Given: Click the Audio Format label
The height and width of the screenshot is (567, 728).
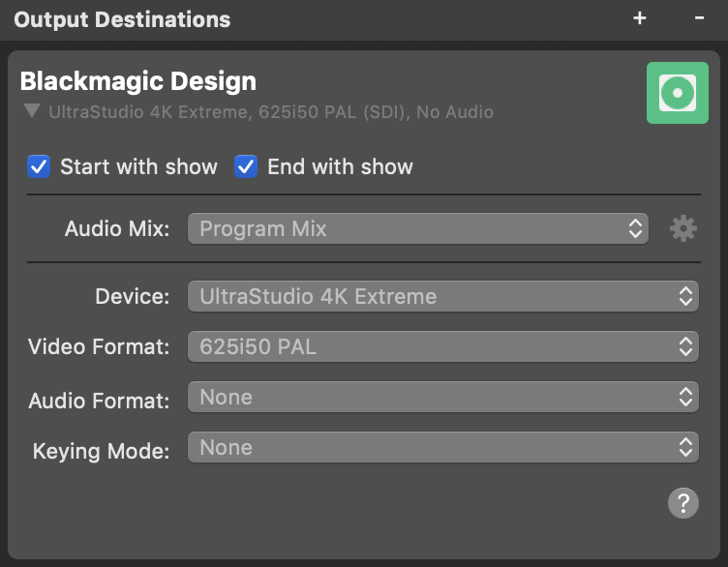Looking at the screenshot, I should point(99,401).
